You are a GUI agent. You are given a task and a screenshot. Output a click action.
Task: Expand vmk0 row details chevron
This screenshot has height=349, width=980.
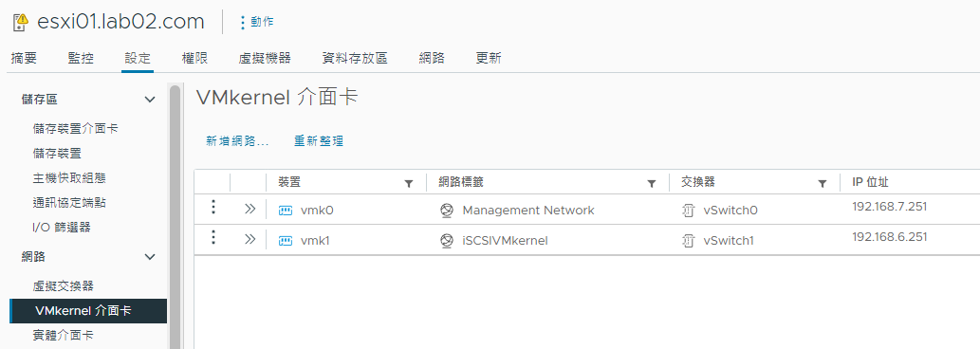(250, 210)
